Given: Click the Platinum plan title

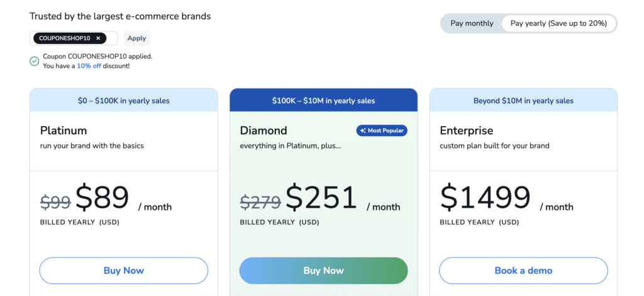Looking at the screenshot, I should tap(64, 130).
